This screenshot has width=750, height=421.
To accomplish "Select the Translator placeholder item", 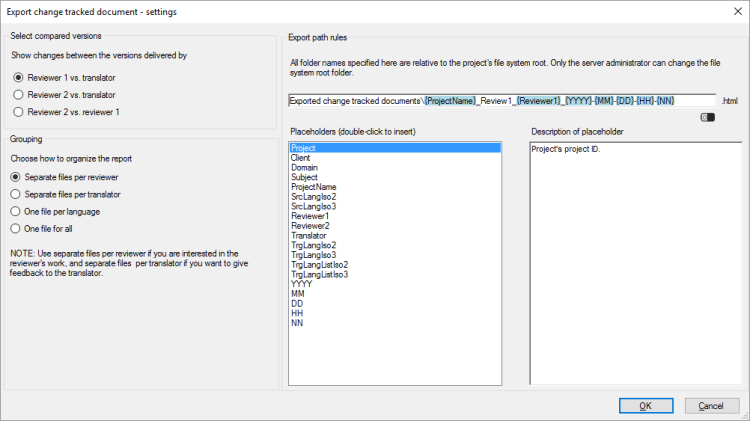I will (309, 235).
